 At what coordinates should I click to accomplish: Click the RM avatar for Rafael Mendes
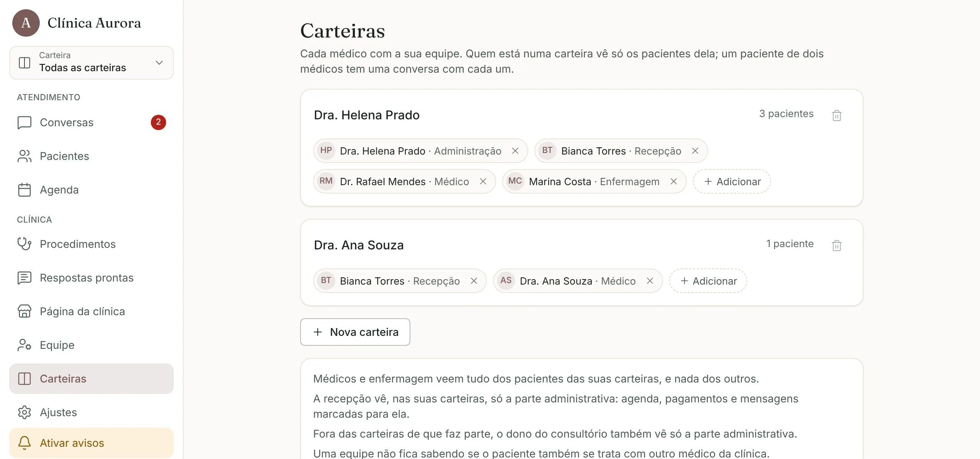(326, 181)
